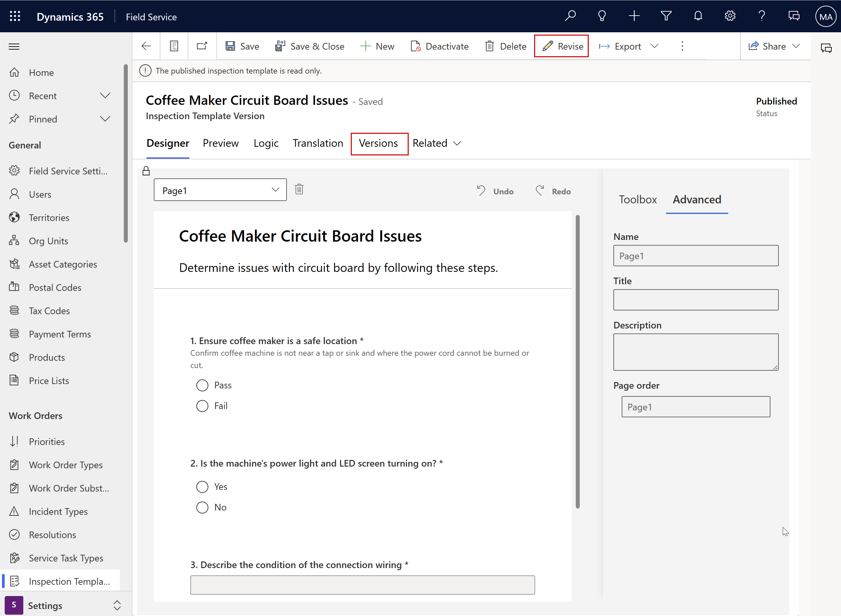Select Yes radio button for question 2

[x=202, y=486]
